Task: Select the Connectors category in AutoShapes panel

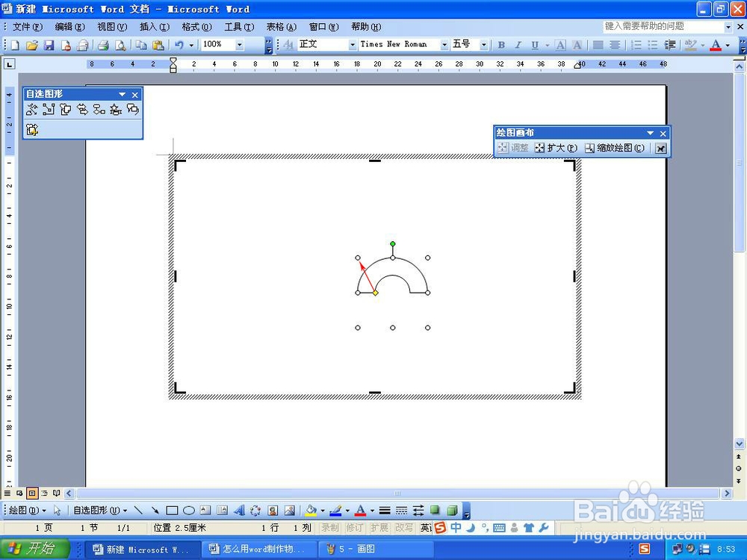Action: point(49,110)
